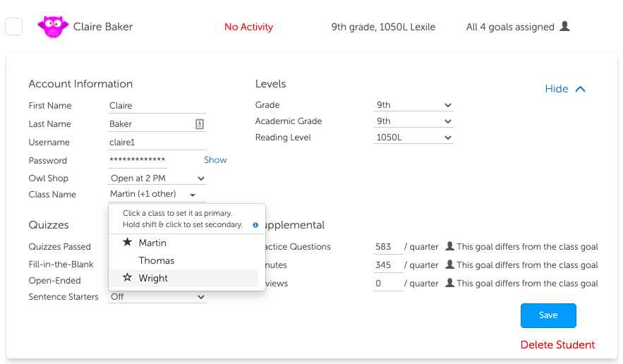Click the blue info icon in class dropdown
This screenshot has width=623, height=364.
pyautogui.click(x=255, y=225)
